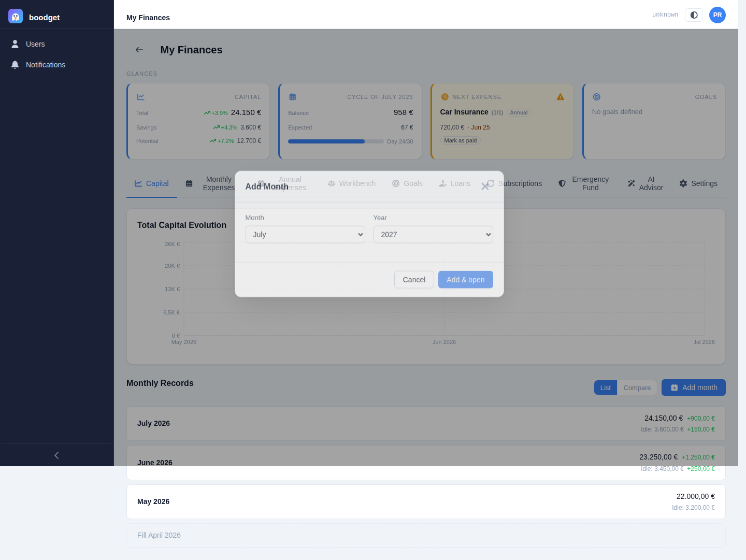Switch records view to List
This screenshot has height=560, width=746.
tap(606, 387)
